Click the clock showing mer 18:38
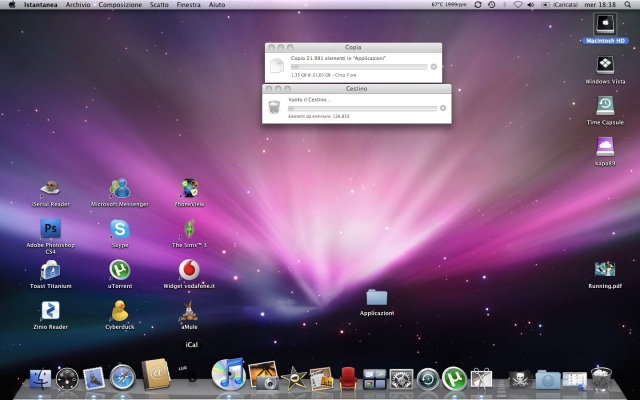 600,4
